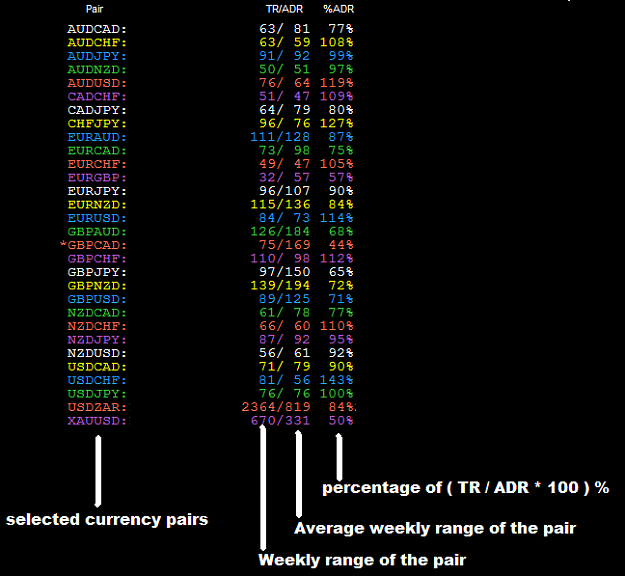Click the 143% value for USDCHF
The width and height of the screenshot is (625, 576).
pyautogui.click(x=336, y=380)
